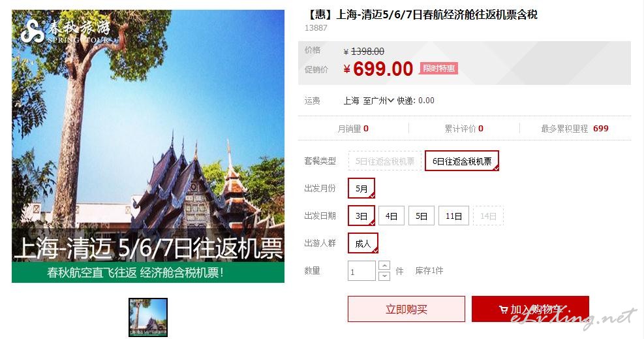Click the 立即购买 button

[x=406, y=309]
